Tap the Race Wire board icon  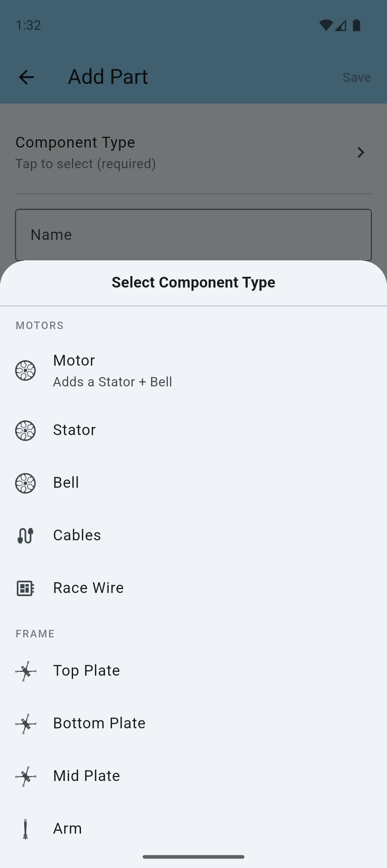(25, 588)
